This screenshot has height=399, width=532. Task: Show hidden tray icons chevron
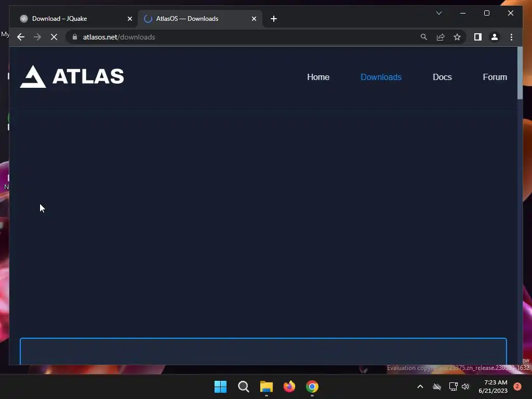coord(420,387)
